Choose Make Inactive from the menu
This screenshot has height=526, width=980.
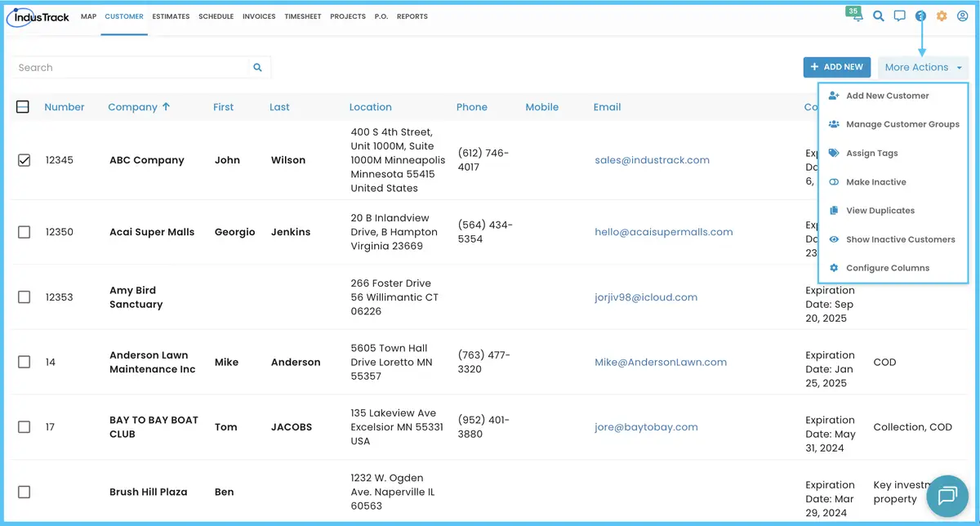(x=876, y=182)
